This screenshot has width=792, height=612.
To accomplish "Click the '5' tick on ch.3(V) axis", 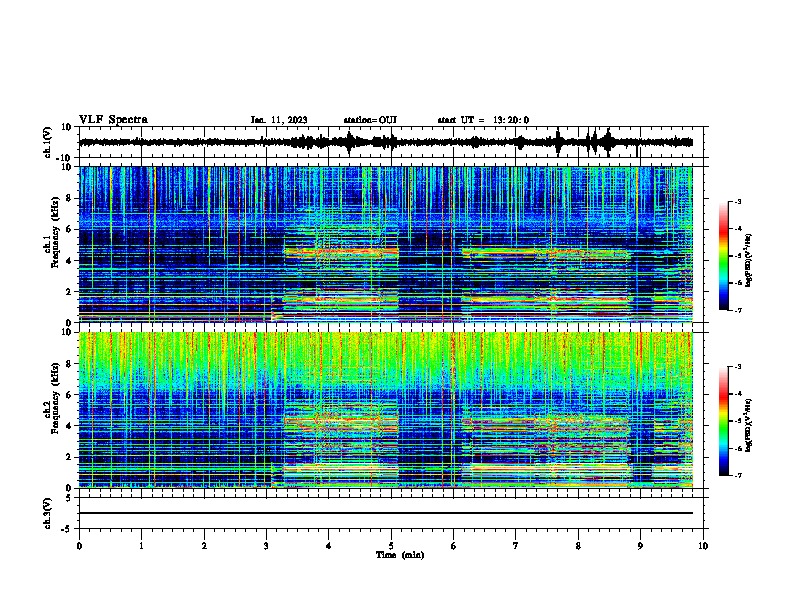I will click(70, 498).
